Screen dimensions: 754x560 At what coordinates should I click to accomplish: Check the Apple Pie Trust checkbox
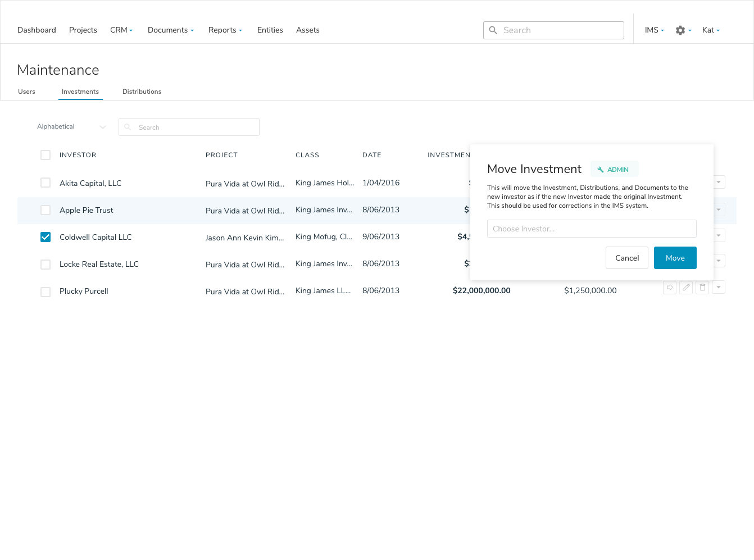46,210
